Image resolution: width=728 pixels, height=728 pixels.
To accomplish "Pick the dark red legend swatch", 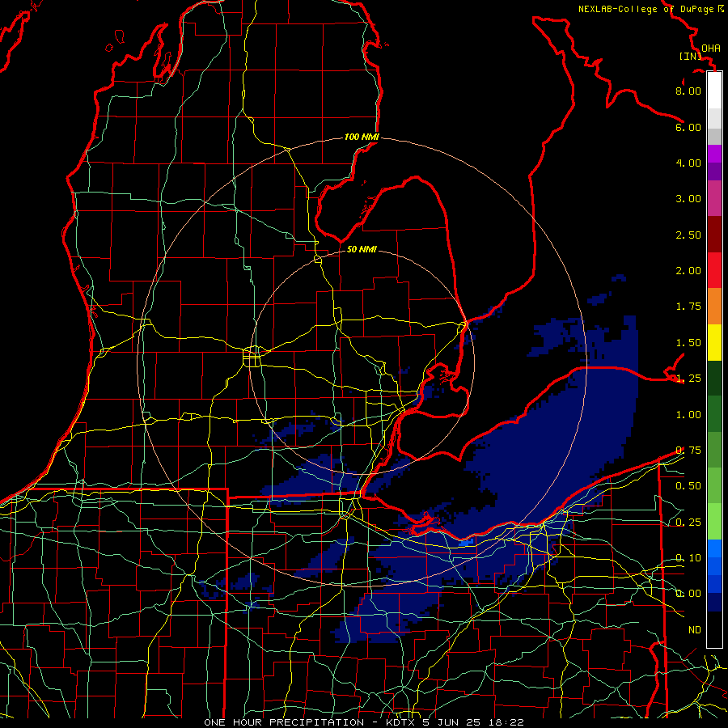I will tap(714, 235).
